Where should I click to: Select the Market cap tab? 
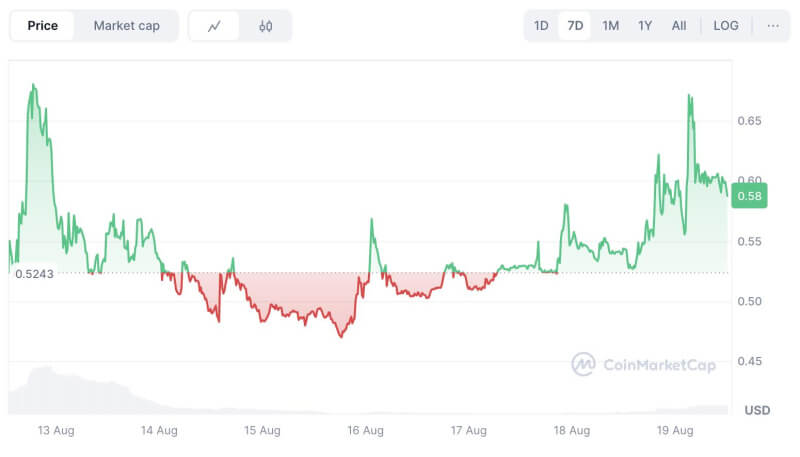click(126, 26)
